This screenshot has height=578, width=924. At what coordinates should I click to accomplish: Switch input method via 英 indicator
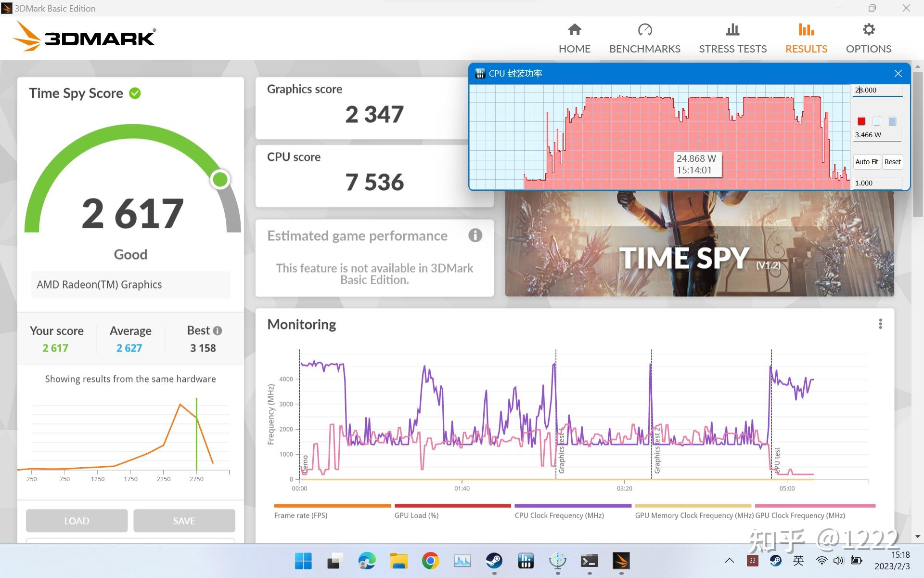click(798, 560)
